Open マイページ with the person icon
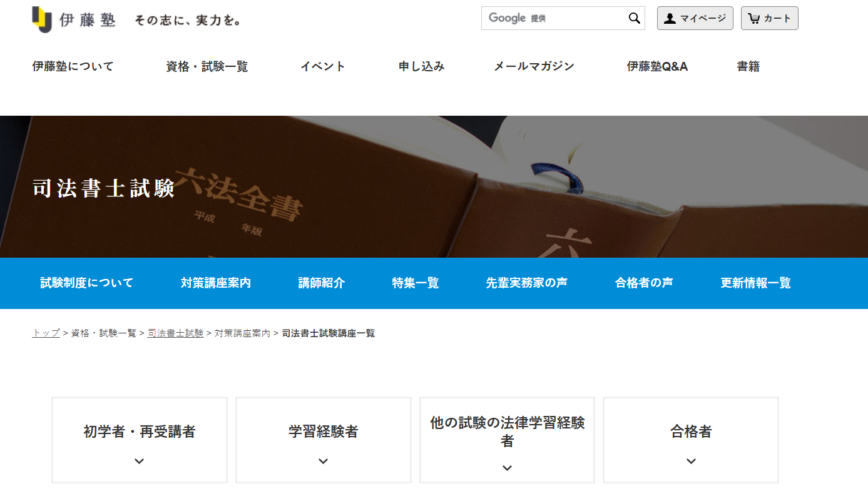 (x=695, y=18)
